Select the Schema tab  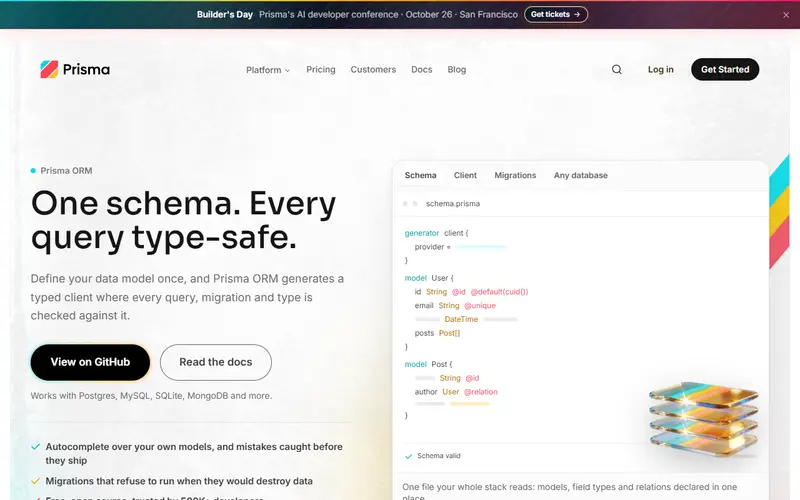420,175
